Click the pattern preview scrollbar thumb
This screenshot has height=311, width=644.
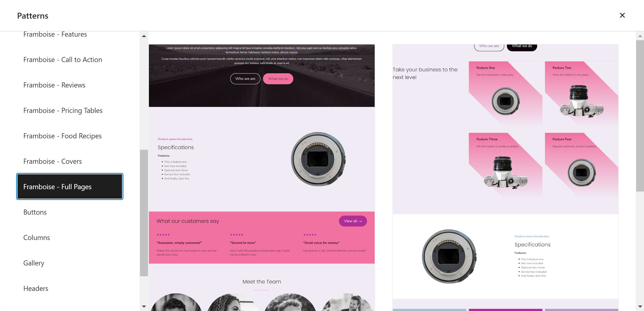point(640,116)
